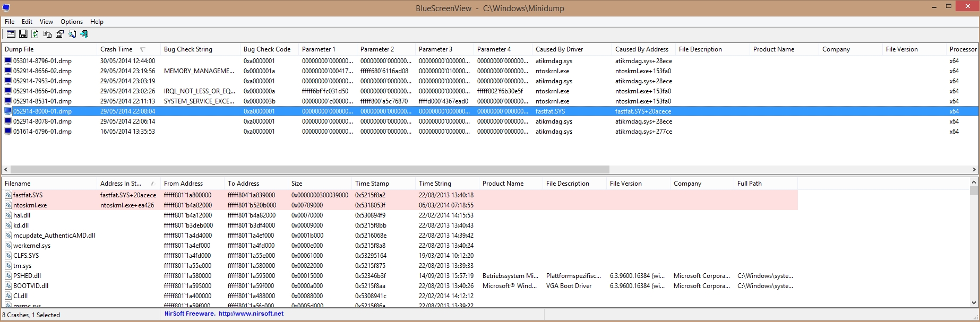Select crash row 052914-8656-01.dmp
980x322 pixels.
point(490,91)
